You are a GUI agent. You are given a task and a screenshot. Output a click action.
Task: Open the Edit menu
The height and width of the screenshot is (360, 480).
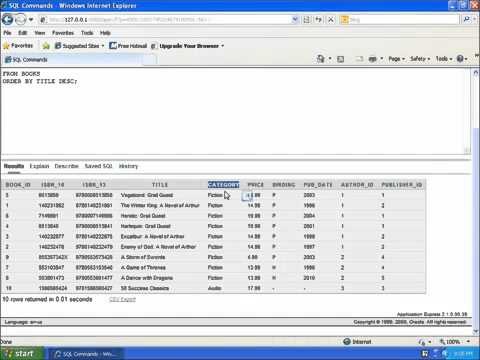coord(22,33)
